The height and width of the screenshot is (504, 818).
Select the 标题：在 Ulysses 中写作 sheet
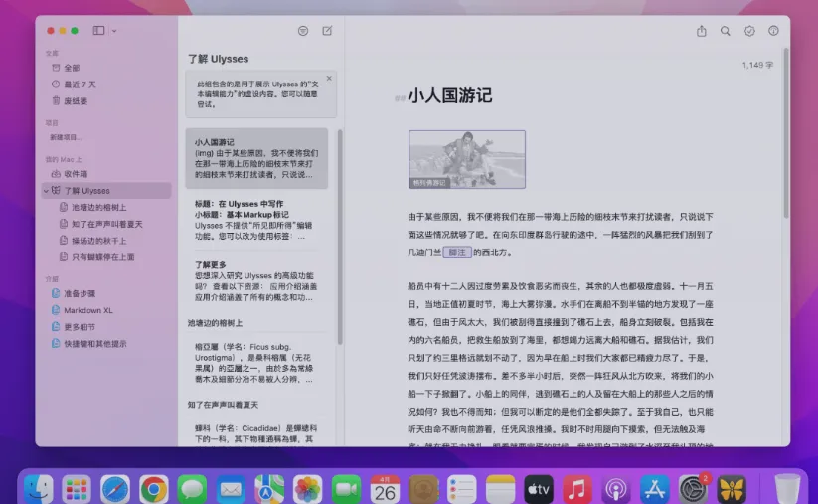click(x=256, y=220)
